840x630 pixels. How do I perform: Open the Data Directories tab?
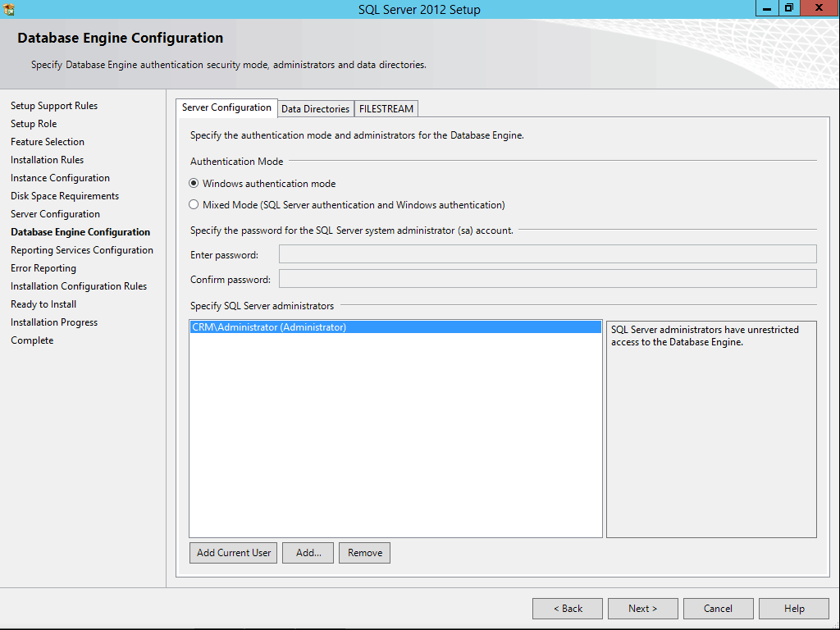click(x=316, y=109)
